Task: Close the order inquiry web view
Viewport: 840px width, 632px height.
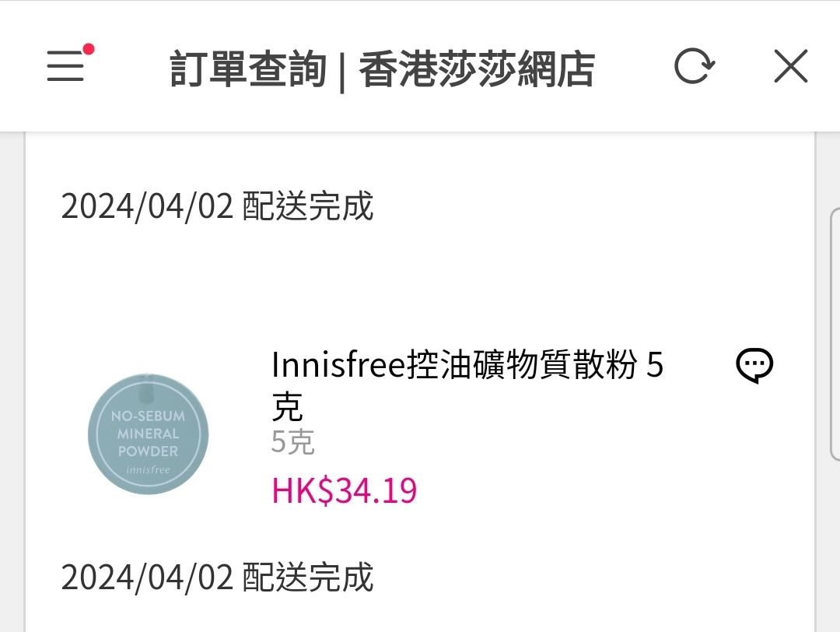Action: 790,68
